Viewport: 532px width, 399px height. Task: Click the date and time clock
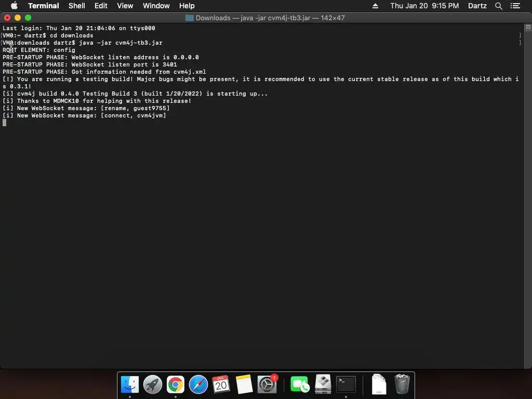point(424,6)
